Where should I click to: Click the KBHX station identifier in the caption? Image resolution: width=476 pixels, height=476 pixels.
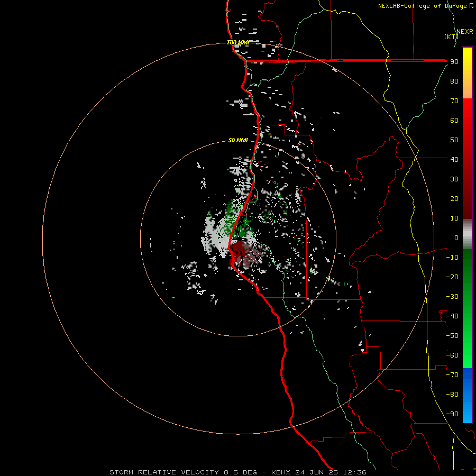pyautogui.click(x=281, y=472)
